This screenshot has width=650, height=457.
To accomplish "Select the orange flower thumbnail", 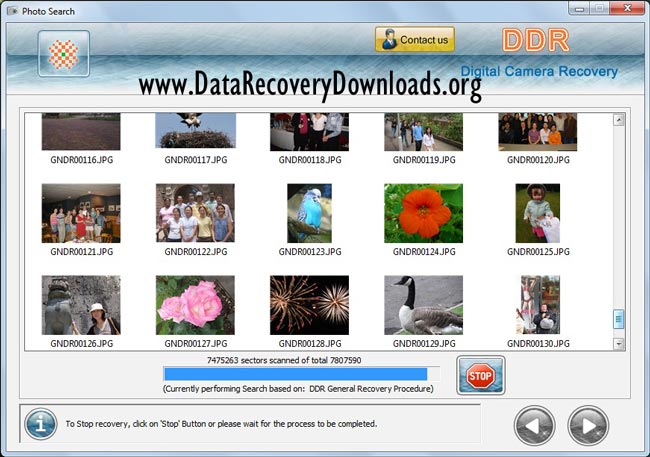I will pyautogui.click(x=424, y=213).
